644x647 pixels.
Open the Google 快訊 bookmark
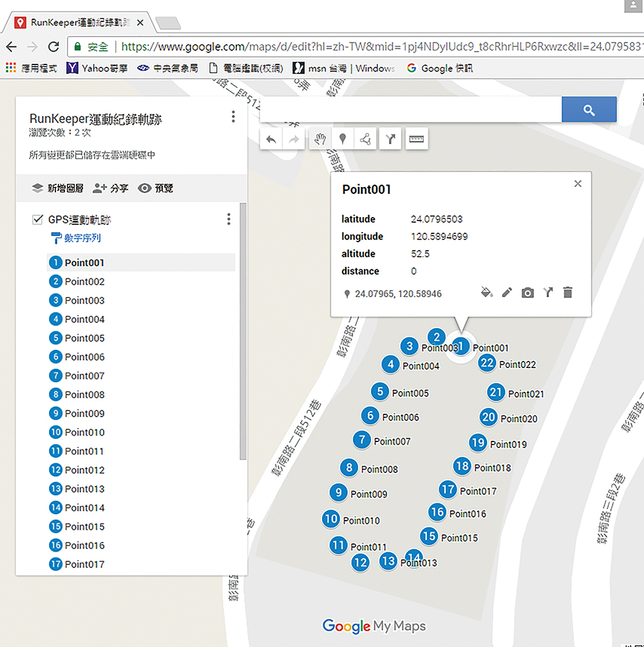coord(440,68)
